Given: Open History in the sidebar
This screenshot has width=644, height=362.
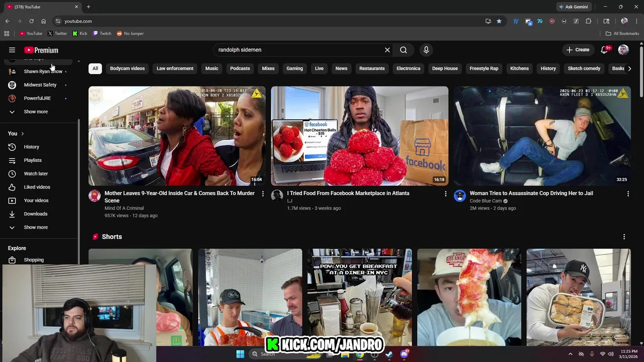Looking at the screenshot, I should point(40,147).
